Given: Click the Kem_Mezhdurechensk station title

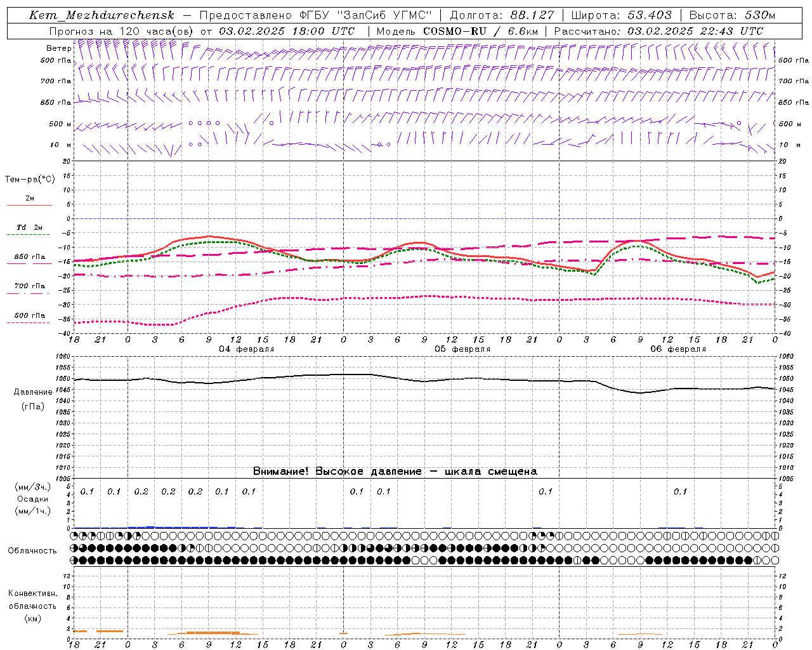Looking at the screenshot, I should click(101, 15).
